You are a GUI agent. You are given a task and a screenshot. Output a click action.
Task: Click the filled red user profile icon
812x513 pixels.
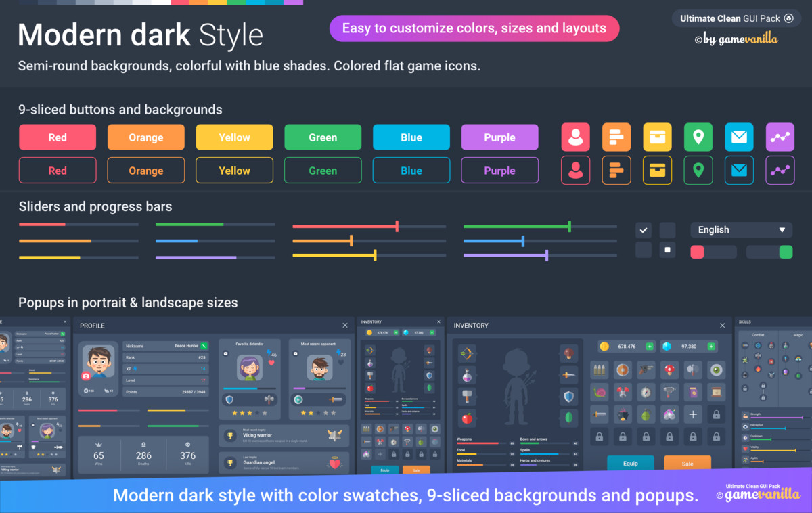tap(576, 137)
